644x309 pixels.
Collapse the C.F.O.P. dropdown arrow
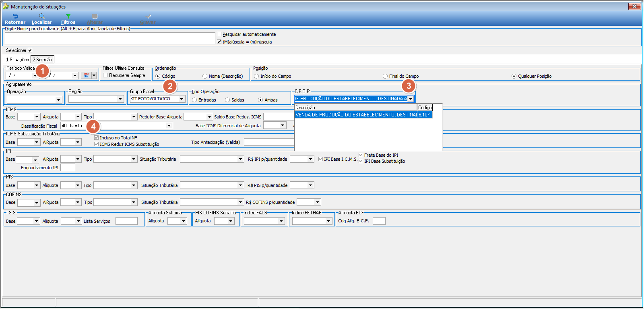[x=411, y=99]
